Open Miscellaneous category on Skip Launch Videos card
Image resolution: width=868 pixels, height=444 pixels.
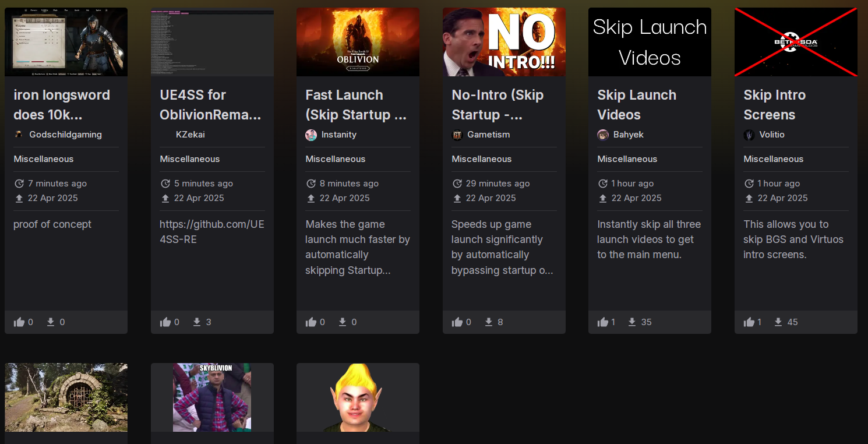pyautogui.click(x=627, y=159)
